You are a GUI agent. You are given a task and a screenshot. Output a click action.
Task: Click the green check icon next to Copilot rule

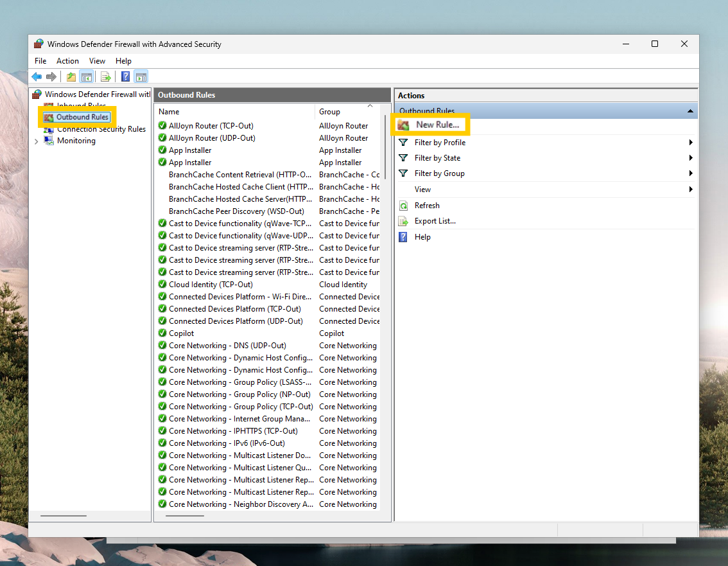point(162,333)
